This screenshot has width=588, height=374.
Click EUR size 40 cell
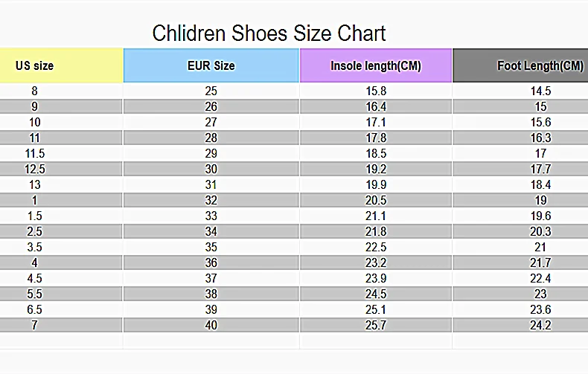tap(211, 325)
